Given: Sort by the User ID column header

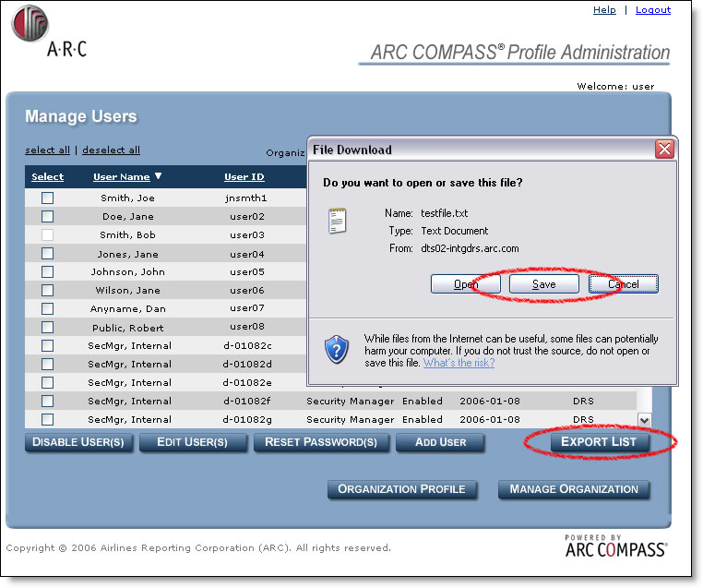Looking at the screenshot, I should (244, 176).
